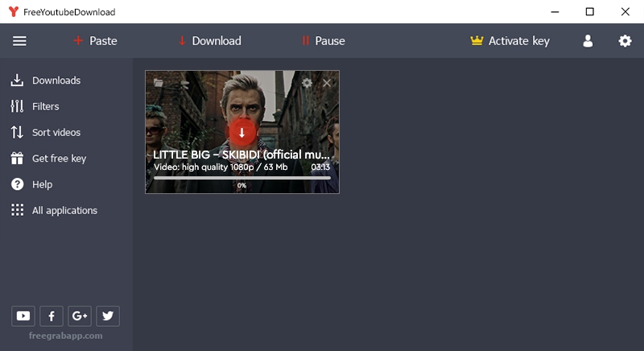Click Get free key

(x=48, y=159)
